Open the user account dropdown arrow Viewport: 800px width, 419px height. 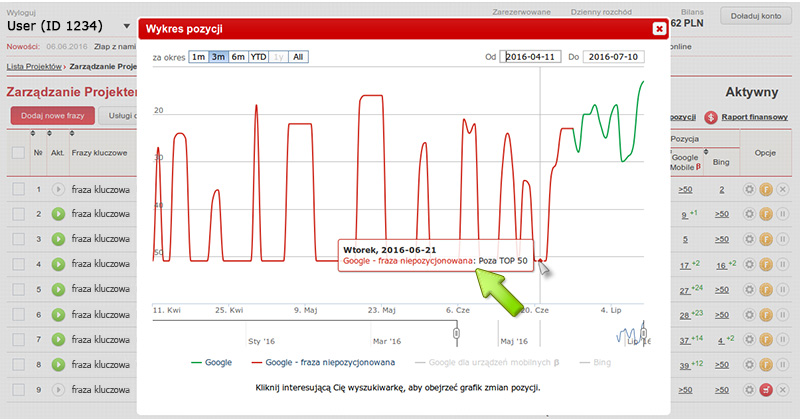point(126,25)
